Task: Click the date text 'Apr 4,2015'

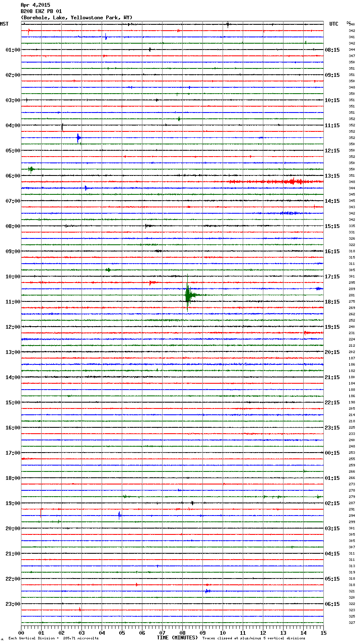Action: tap(35, 5)
